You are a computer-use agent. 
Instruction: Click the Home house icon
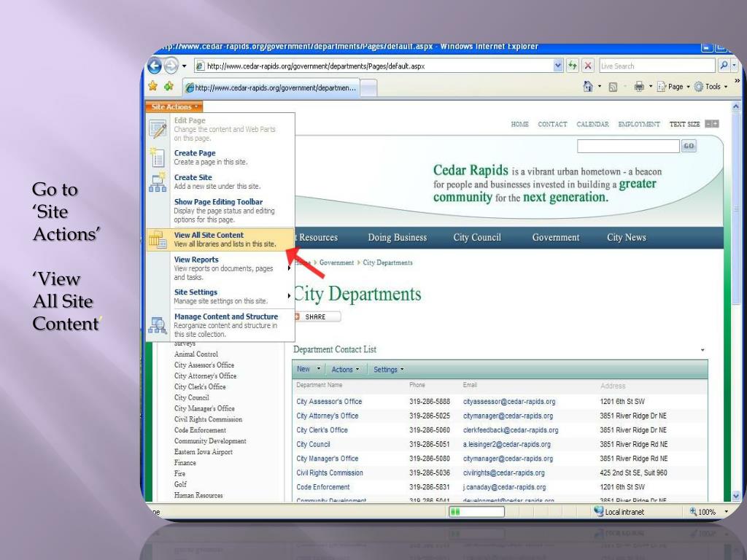[x=588, y=86]
